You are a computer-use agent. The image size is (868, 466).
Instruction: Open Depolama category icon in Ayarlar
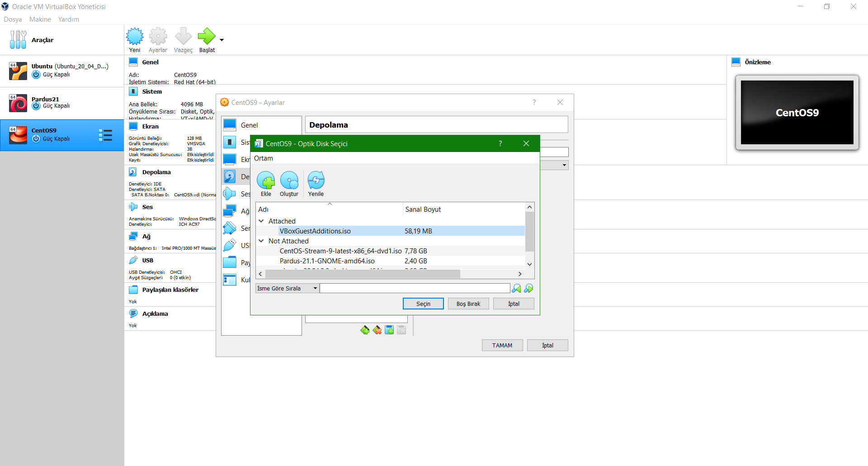230,176
